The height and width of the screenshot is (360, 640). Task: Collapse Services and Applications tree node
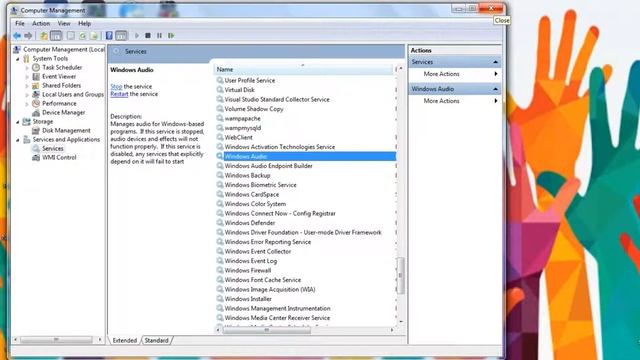click(x=18, y=140)
